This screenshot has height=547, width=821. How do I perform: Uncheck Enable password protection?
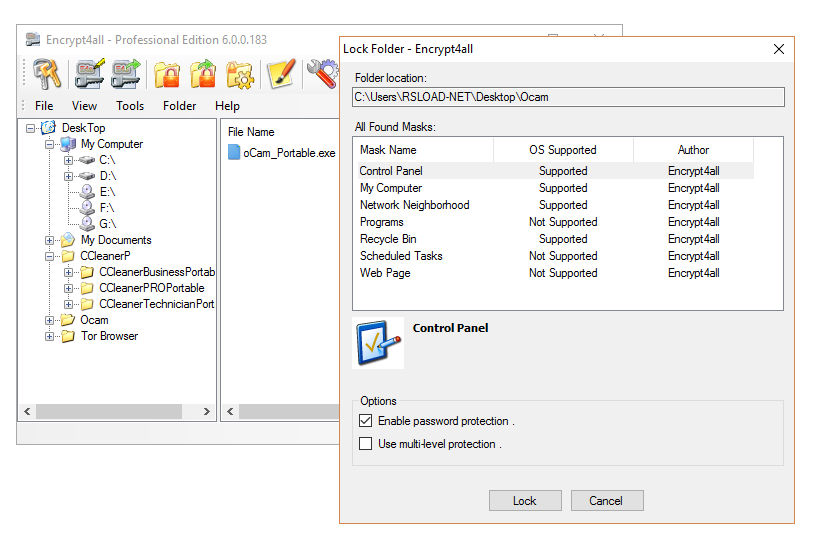coord(365,420)
